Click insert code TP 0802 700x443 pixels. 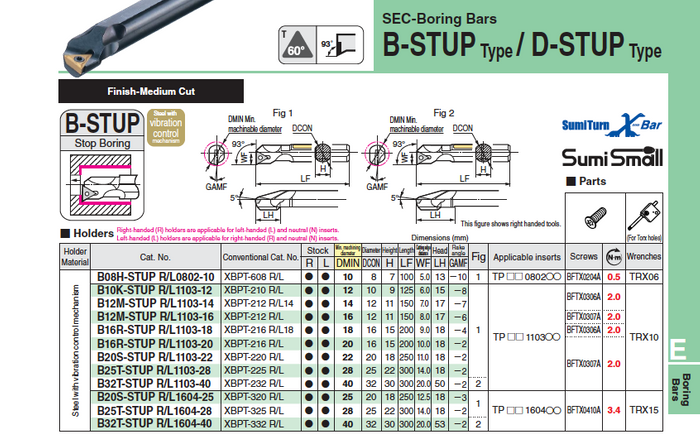pyautogui.click(x=526, y=277)
